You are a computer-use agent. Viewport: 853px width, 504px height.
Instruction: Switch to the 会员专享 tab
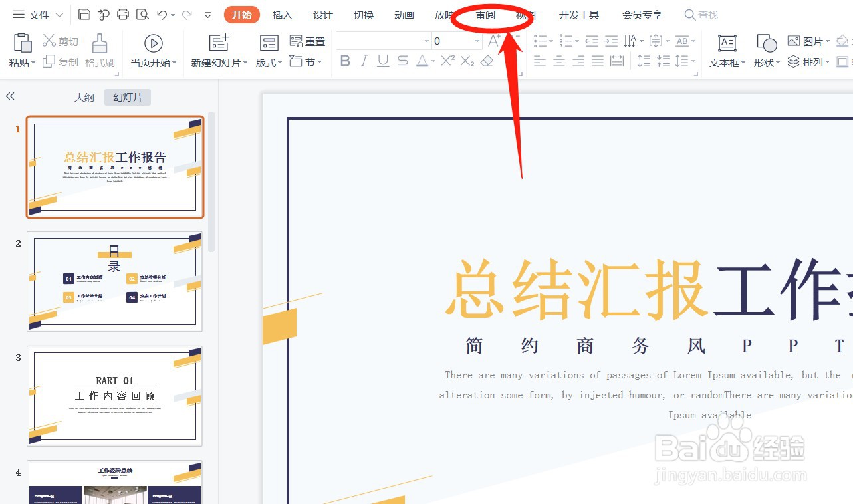point(642,15)
